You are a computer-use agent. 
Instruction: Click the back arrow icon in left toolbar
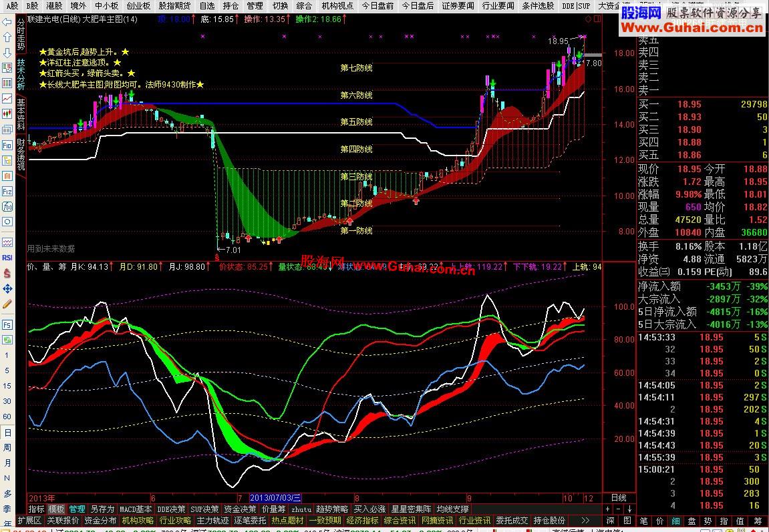point(7,22)
